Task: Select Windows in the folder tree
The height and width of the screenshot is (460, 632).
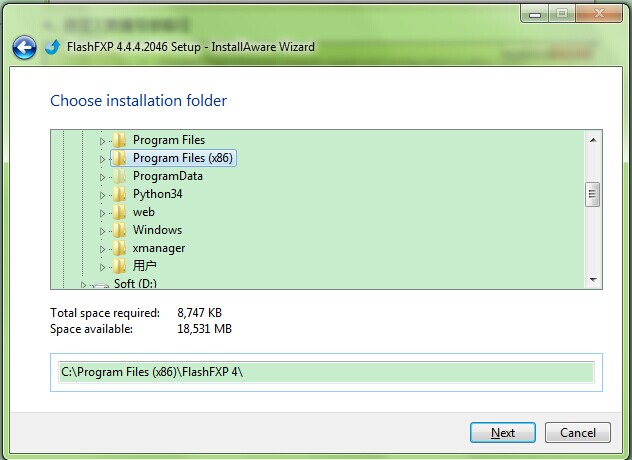Action: 158,230
